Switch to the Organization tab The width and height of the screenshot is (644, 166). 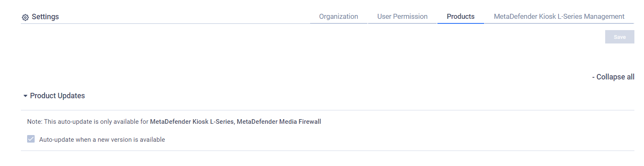pyautogui.click(x=338, y=16)
